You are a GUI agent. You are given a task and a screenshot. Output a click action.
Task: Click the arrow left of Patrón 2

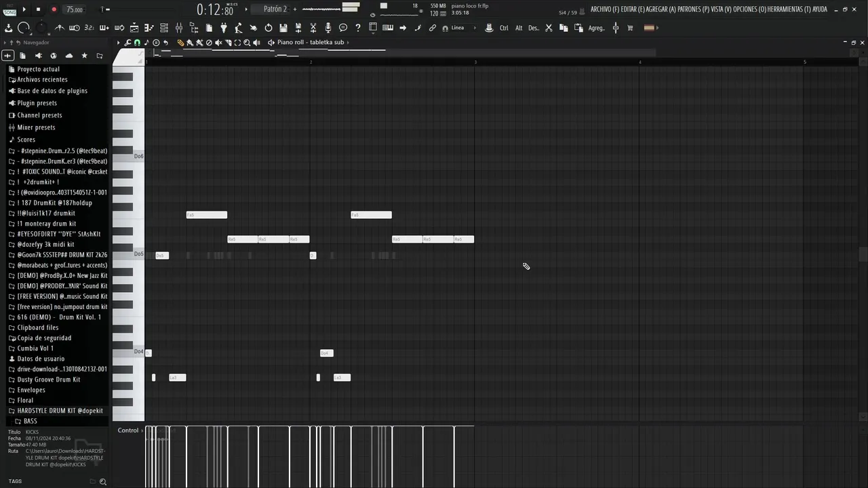[x=246, y=9]
